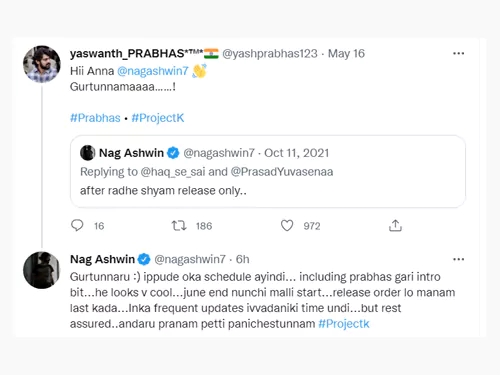Click the @yashprabhas123 handle
The image size is (500, 375).
click(270, 53)
